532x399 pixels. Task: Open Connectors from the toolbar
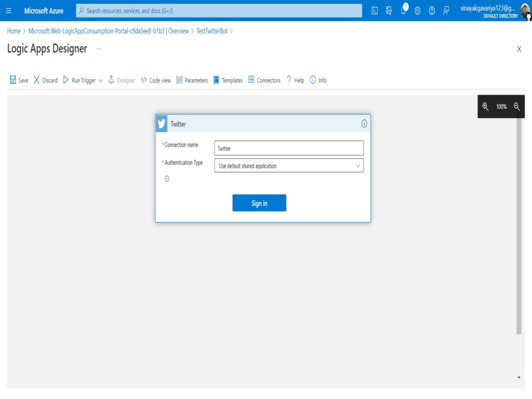point(264,80)
